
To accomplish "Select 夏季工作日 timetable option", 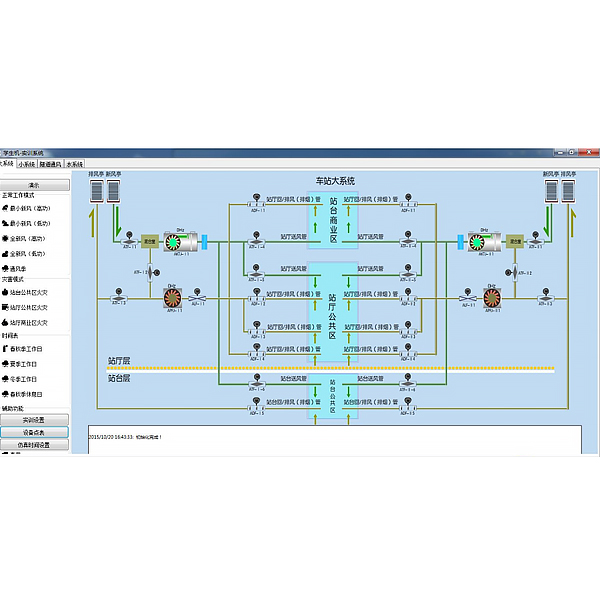I will [28, 365].
